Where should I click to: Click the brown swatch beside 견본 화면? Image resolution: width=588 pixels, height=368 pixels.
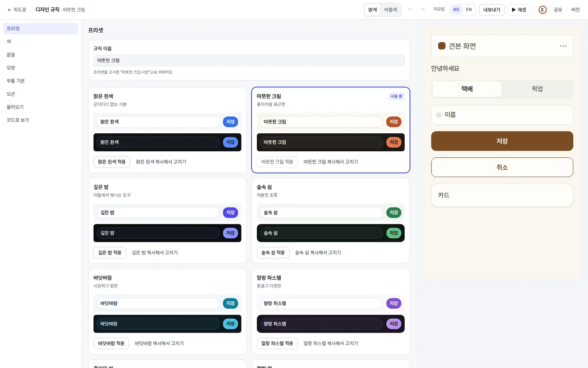pos(442,46)
